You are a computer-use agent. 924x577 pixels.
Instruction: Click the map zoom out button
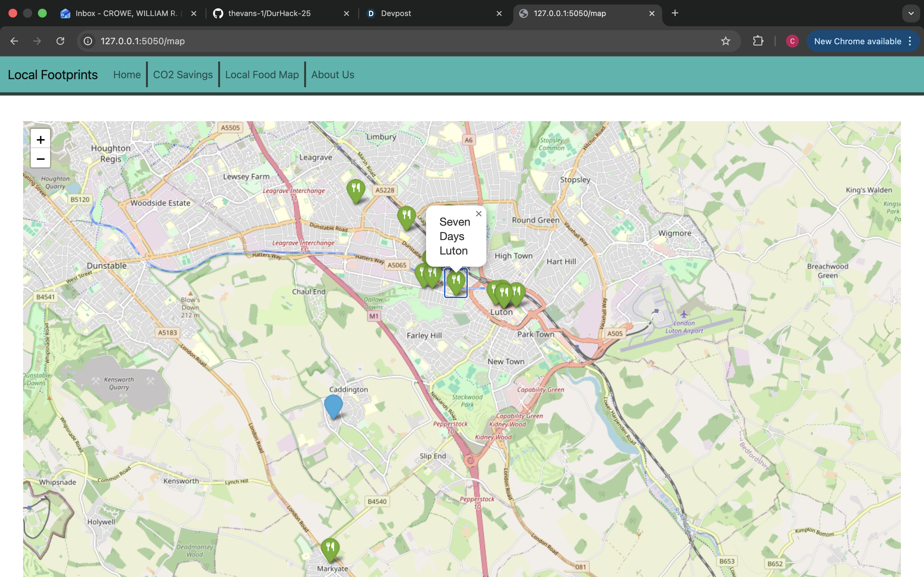click(40, 158)
